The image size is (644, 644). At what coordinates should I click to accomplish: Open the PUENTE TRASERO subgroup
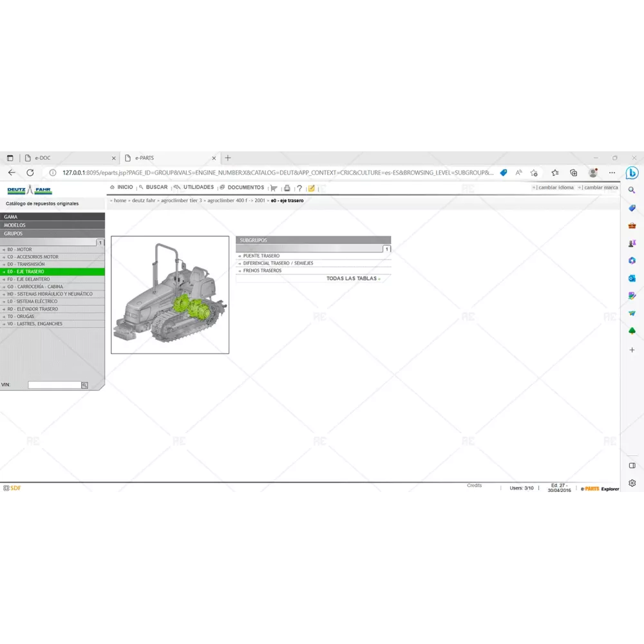click(x=261, y=256)
